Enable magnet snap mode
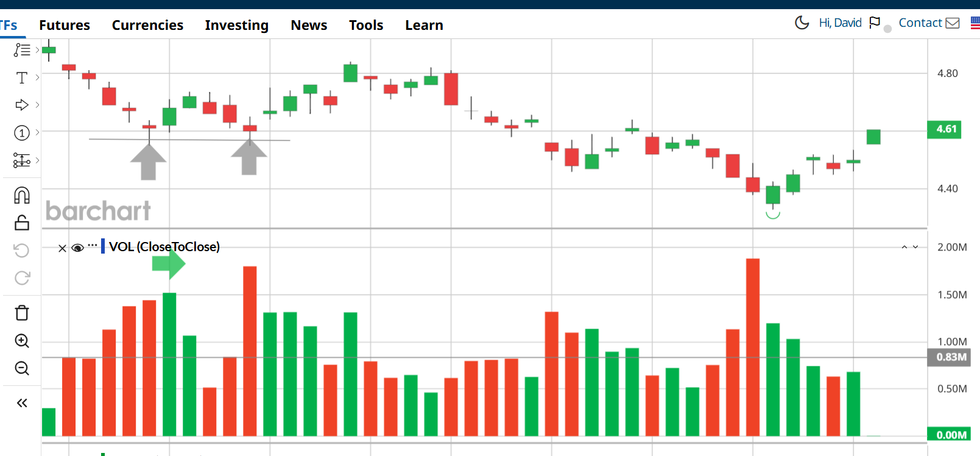 point(22,195)
